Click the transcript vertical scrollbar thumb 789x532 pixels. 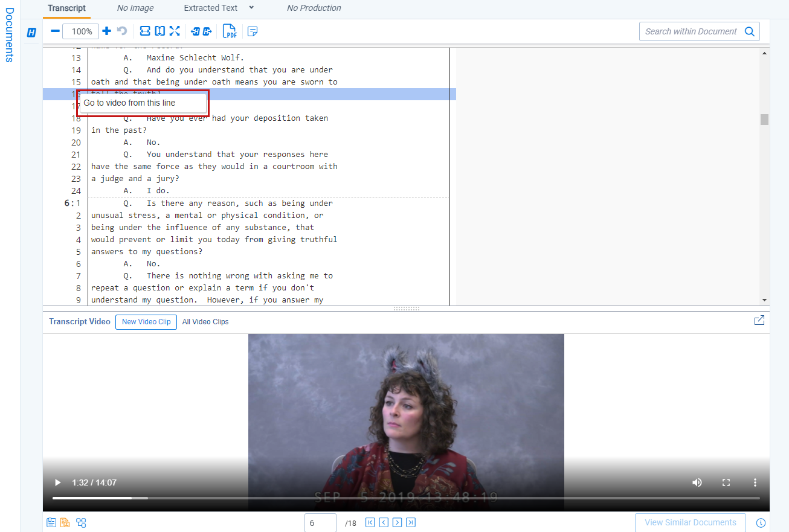pos(764,120)
